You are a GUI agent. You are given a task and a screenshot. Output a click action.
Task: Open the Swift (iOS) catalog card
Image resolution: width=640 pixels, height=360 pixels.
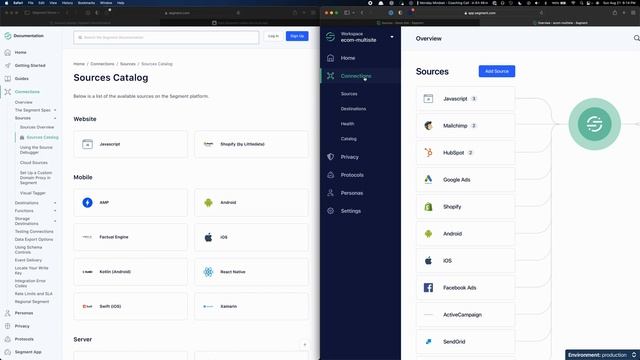coord(131,307)
